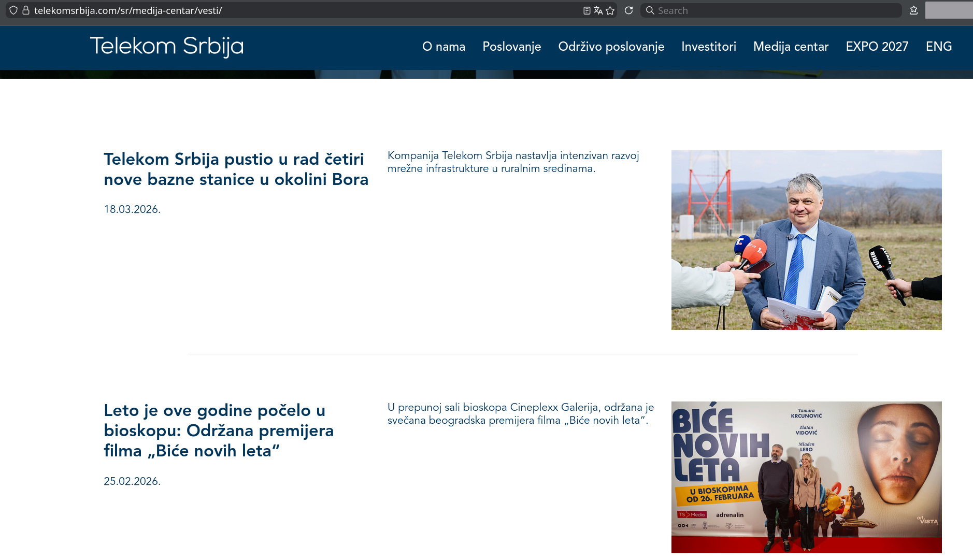Bookmark this page with the star icon
Screen dimensions: 973x560
[610, 10]
